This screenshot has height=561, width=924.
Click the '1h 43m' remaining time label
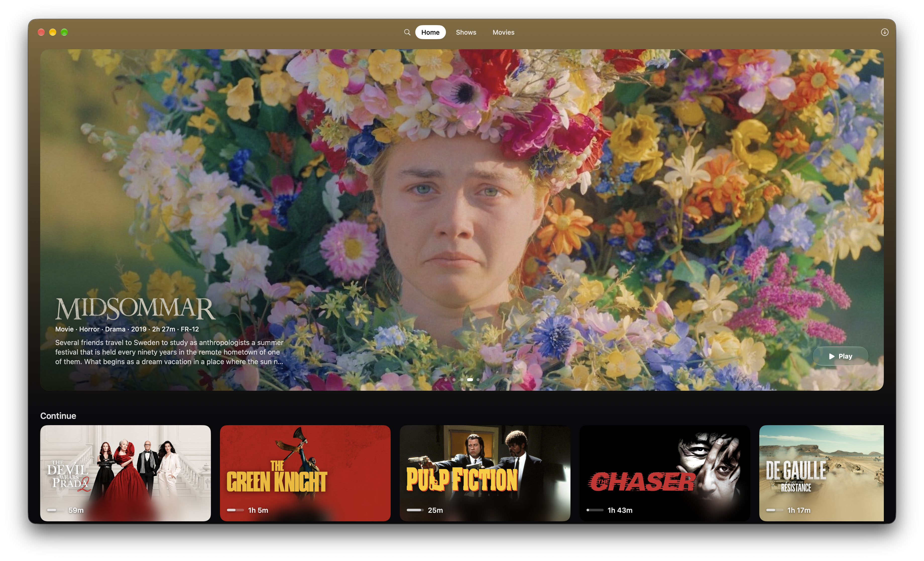pos(620,510)
